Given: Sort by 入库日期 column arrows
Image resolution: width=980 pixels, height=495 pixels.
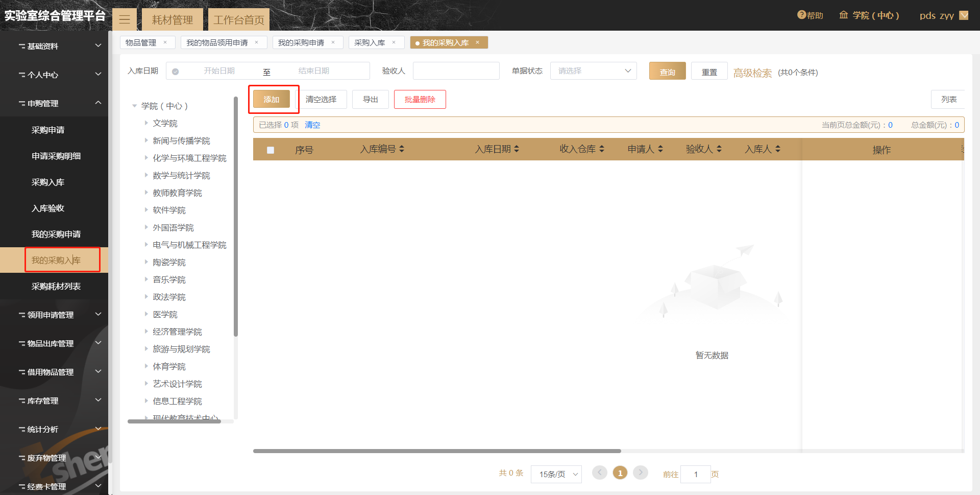Looking at the screenshot, I should point(517,149).
